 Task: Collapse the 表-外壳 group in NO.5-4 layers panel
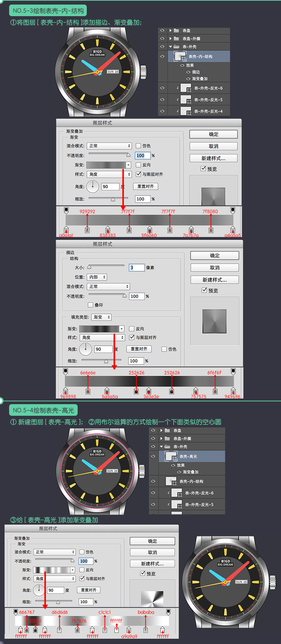coord(161,447)
